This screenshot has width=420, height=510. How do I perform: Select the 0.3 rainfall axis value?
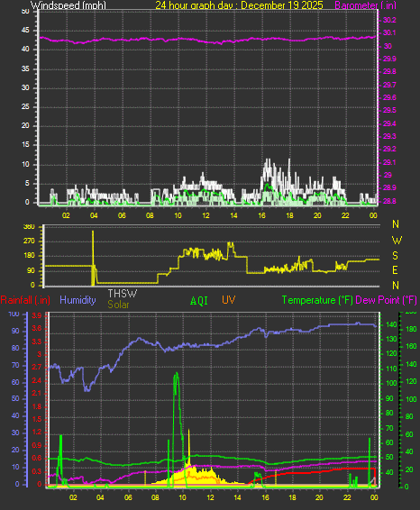coord(37,471)
